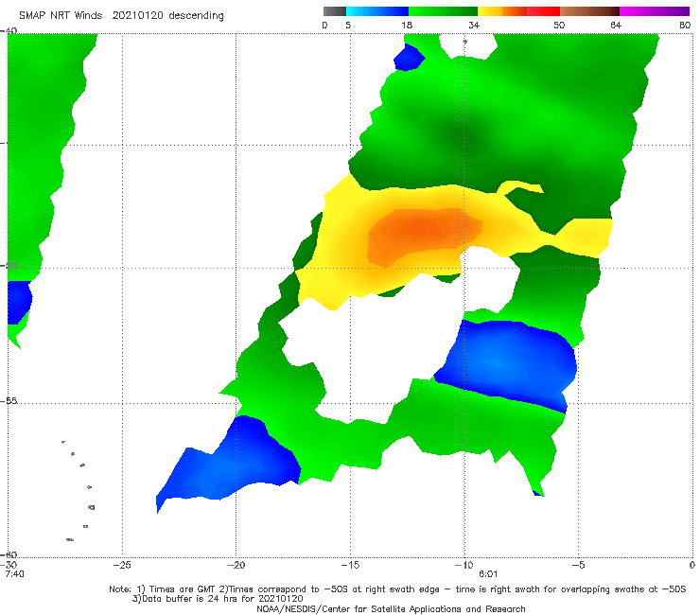Viewport: 700px width, 615px height.
Task: Click the swath time "7:40"
Action: 15,573
